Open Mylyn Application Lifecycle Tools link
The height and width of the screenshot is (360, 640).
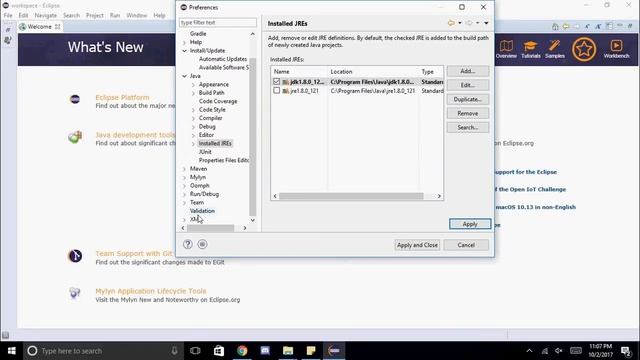pos(151,291)
